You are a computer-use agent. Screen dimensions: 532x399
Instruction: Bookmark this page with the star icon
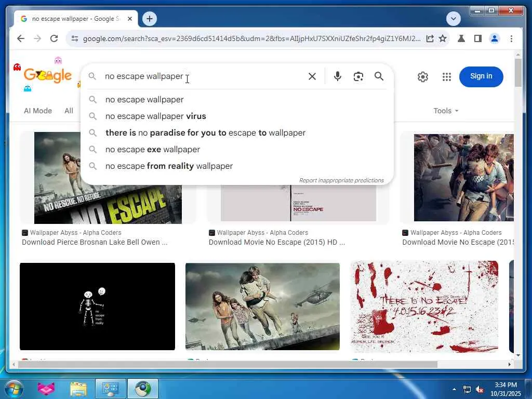(443, 38)
